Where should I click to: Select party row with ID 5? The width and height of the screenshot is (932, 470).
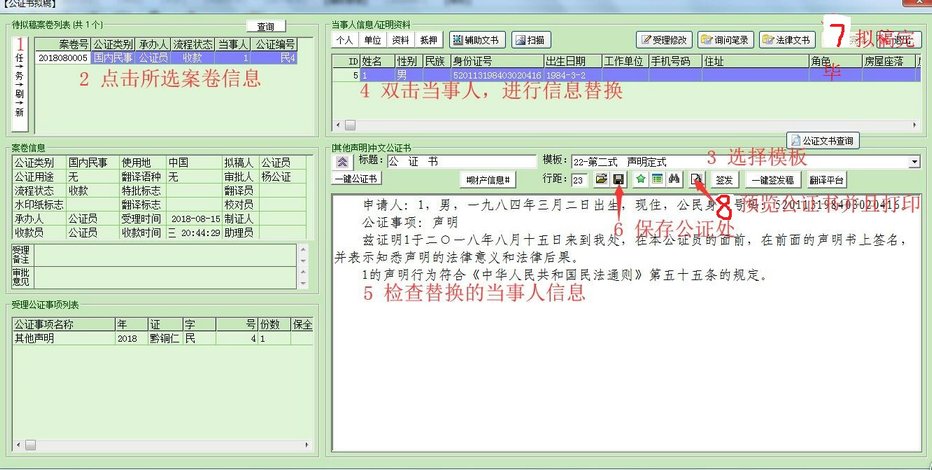click(x=626, y=75)
